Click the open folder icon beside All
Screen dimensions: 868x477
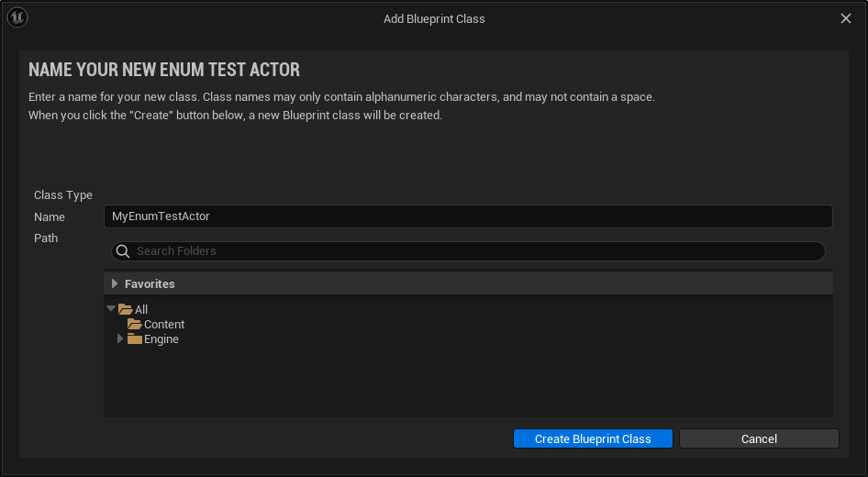pos(126,309)
